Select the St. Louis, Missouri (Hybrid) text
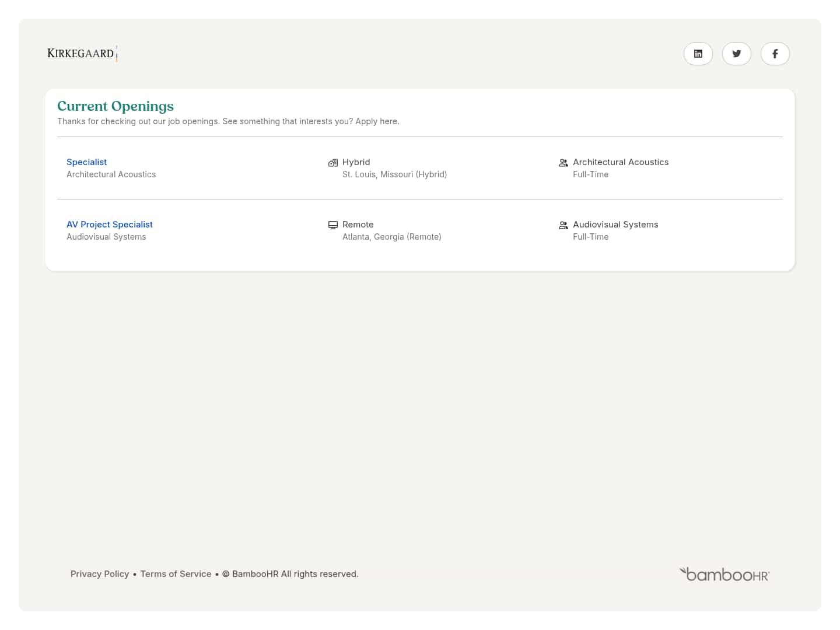This screenshot has width=840, height=630. 394,174
